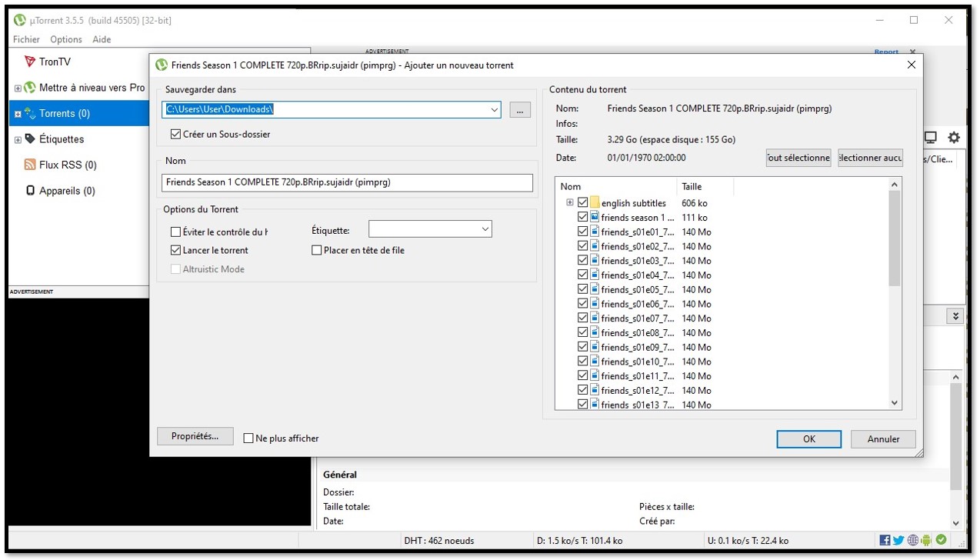Click file icon of friends season 1 111 ko row
Viewport: 980px width, 560px height.
click(x=595, y=218)
